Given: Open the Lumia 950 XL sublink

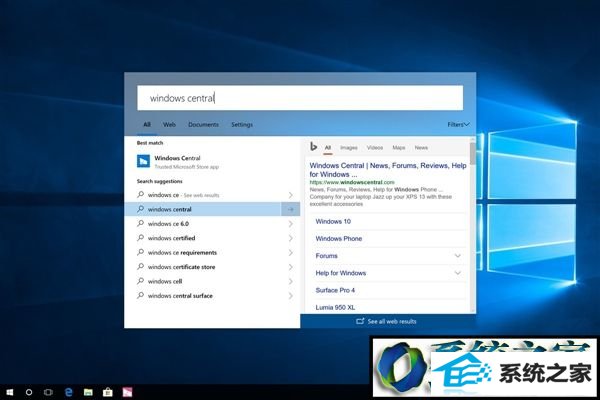Looking at the screenshot, I should (335, 307).
